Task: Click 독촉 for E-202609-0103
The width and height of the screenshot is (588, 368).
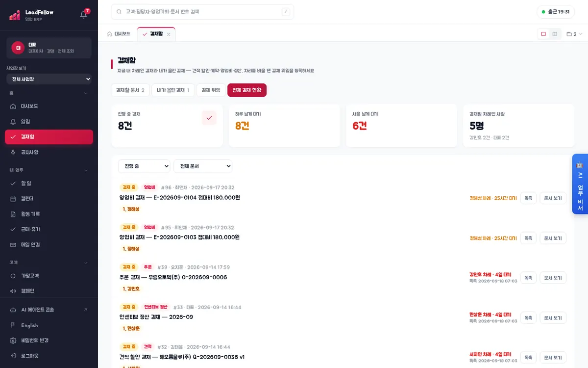Action: coord(528,238)
